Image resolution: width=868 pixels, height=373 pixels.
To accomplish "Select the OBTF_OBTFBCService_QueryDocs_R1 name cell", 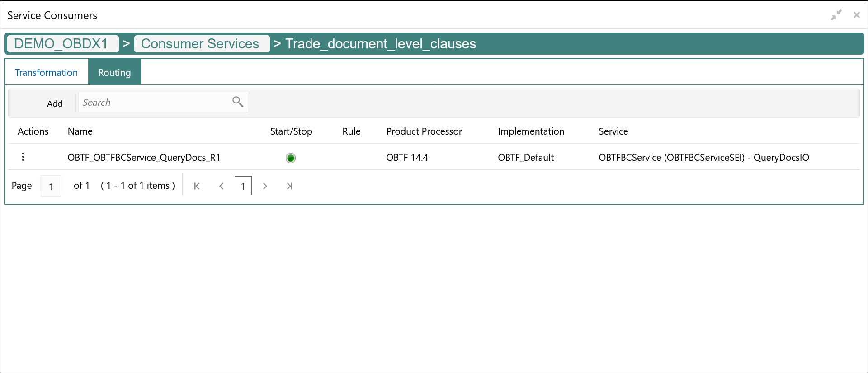I will click(144, 158).
